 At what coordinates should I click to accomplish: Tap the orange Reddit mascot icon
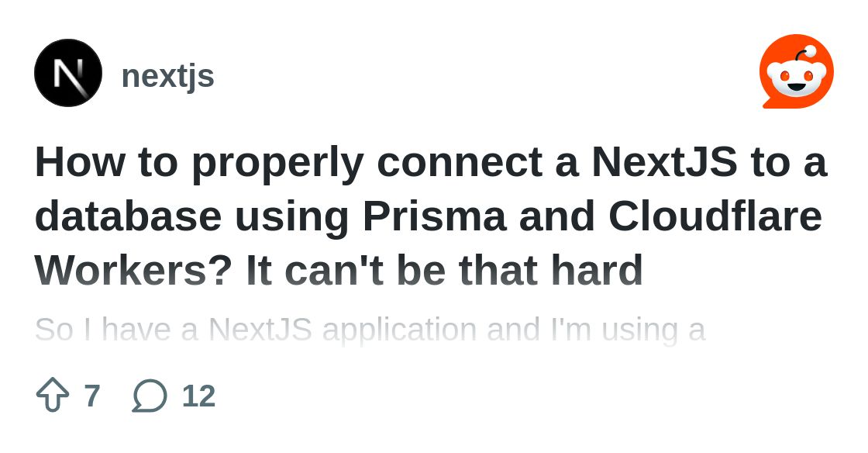coord(796,71)
